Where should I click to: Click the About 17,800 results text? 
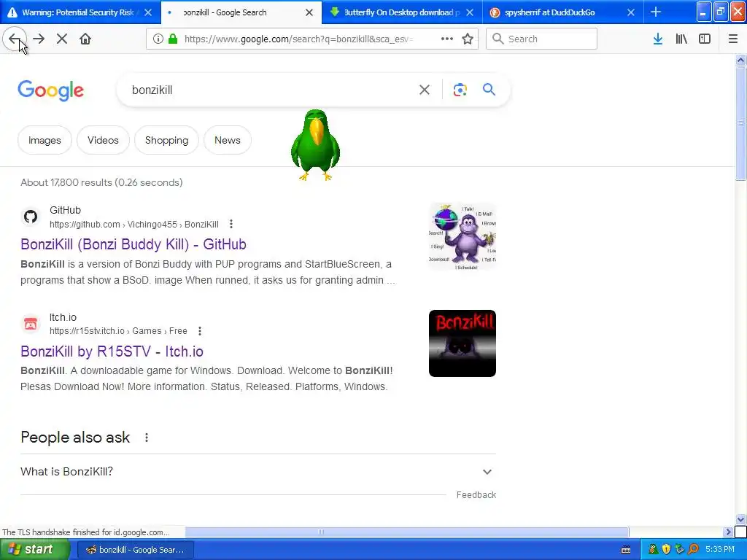pyautogui.click(x=101, y=182)
